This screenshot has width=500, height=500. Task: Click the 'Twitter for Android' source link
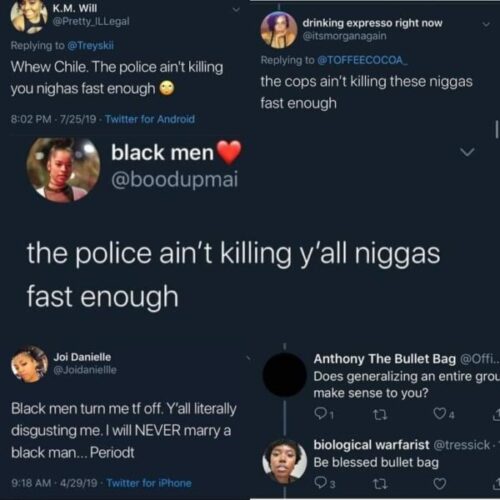(x=150, y=119)
